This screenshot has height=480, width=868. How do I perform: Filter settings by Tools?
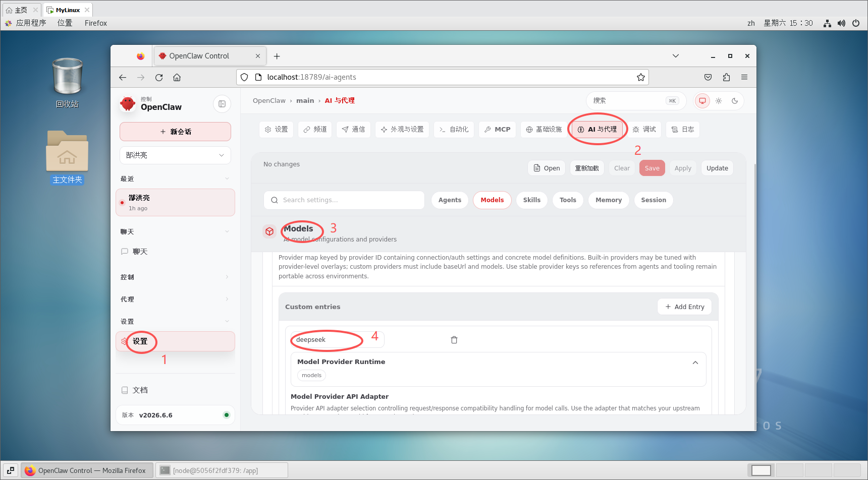pyautogui.click(x=568, y=200)
